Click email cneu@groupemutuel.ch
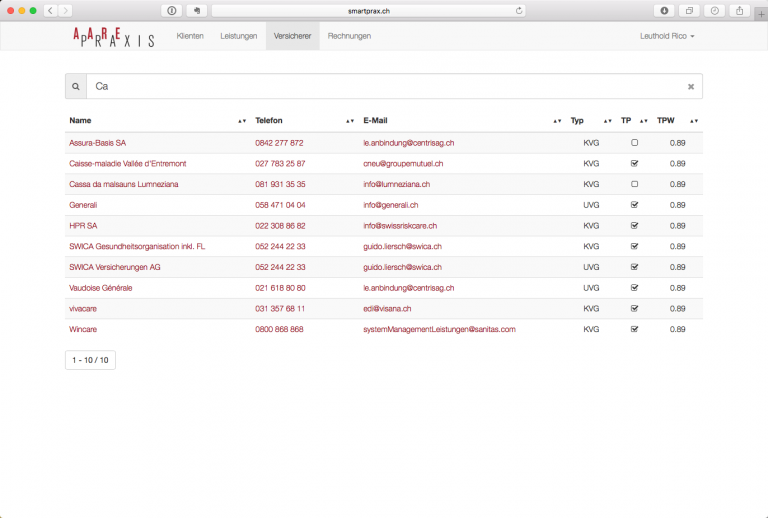Screen dimensions: 768x518 pyautogui.click(x=403, y=164)
